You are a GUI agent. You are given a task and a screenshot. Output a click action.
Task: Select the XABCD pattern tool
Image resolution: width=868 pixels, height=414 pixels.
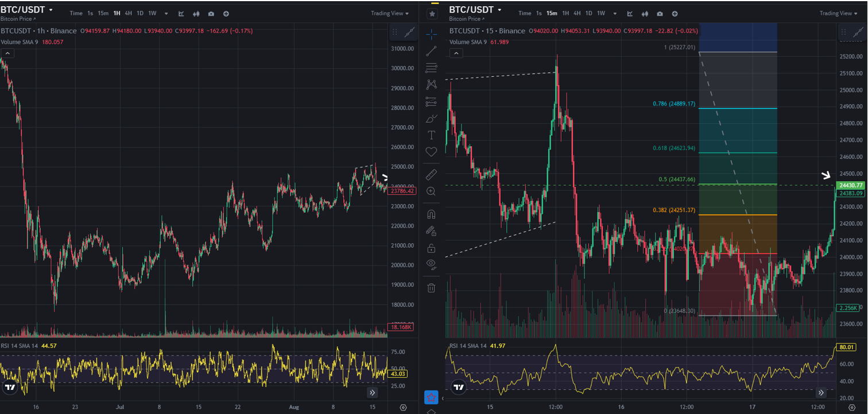tap(431, 84)
